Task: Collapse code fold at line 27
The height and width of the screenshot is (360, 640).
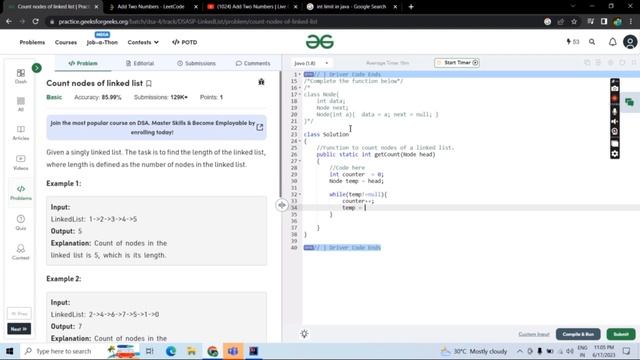Action: (x=300, y=161)
